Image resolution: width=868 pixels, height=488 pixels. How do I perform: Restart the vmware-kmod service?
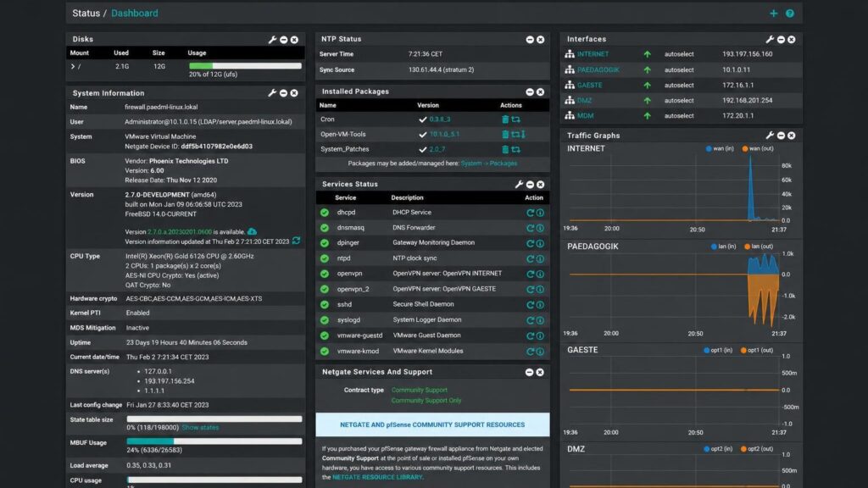(x=531, y=352)
